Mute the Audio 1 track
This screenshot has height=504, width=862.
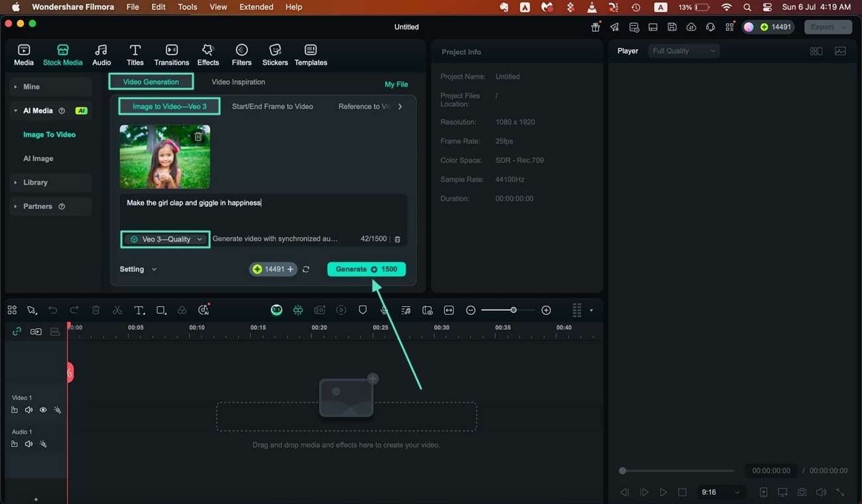(x=29, y=444)
